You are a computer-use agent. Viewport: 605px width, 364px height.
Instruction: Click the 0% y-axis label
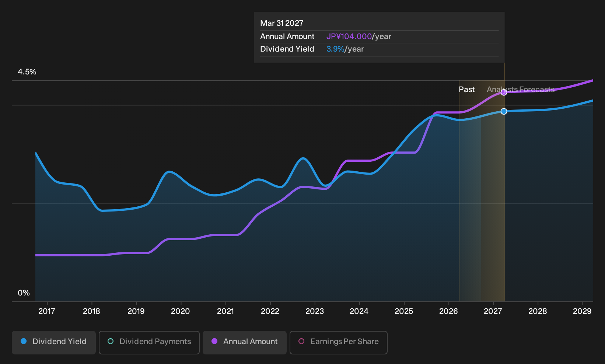[x=24, y=293]
